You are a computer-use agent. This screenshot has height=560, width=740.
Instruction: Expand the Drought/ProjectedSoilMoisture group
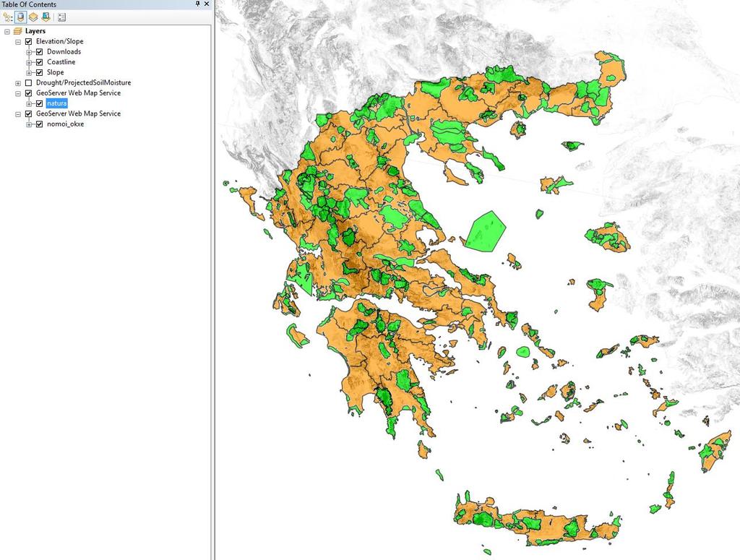tap(18, 84)
